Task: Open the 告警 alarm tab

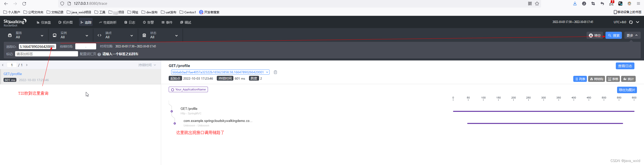Action: point(148,22)
